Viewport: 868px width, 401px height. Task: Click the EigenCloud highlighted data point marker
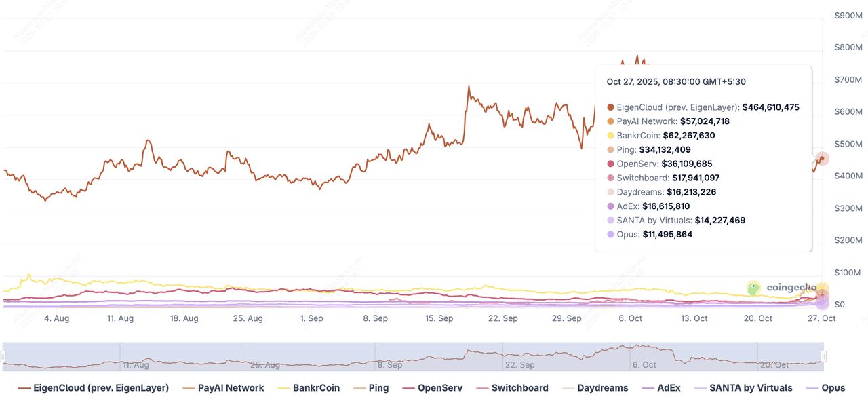pyautogui.click(x=823, y=159)
